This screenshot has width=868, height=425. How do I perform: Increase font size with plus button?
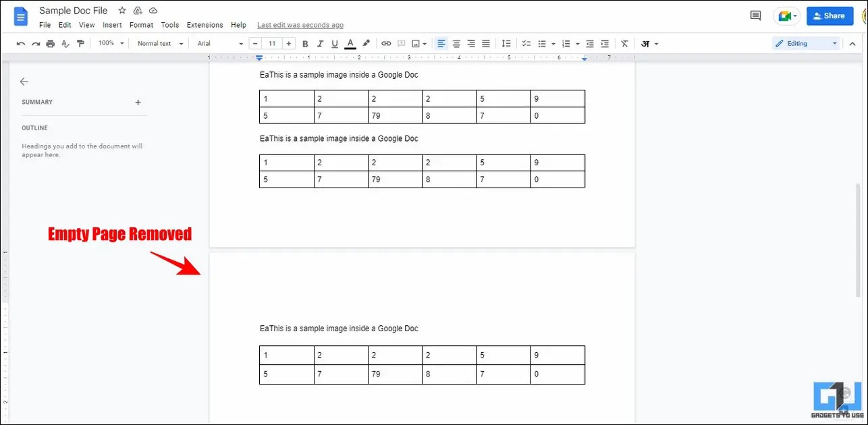[289, 43]
